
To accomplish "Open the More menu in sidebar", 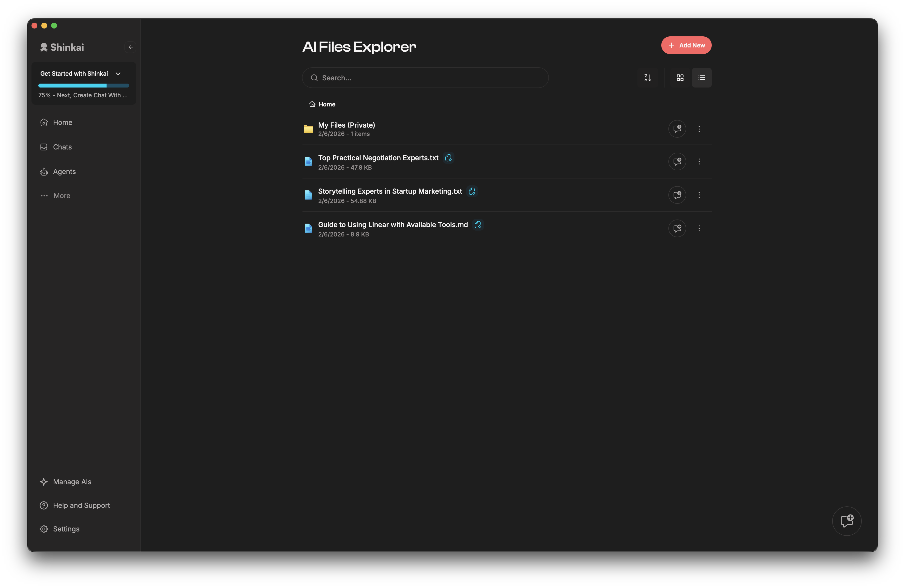I will [x=62, y=195].
